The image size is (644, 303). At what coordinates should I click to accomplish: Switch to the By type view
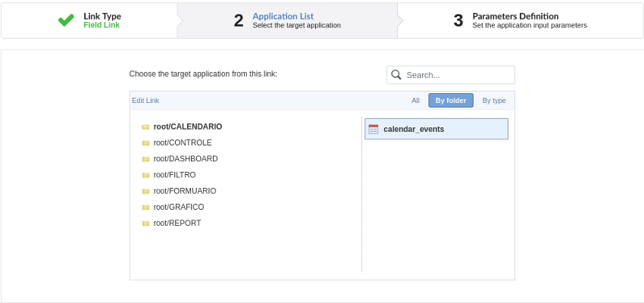[x=494, y=101]
